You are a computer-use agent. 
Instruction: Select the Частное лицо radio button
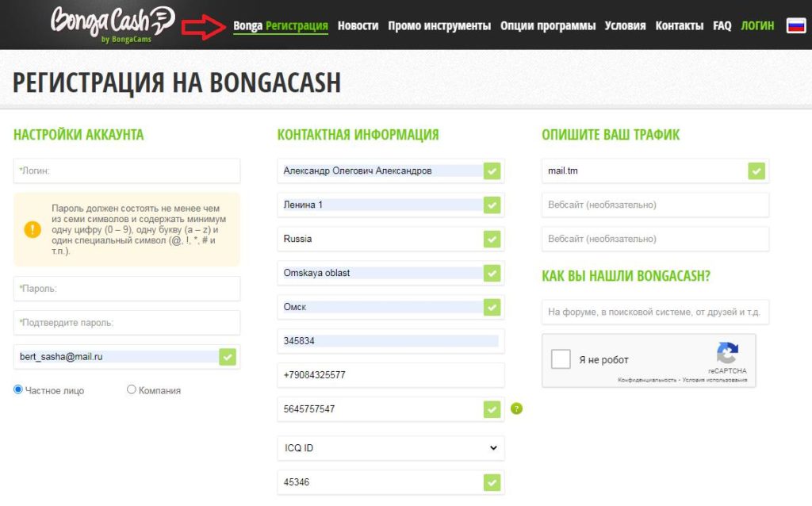pos(18,389)
